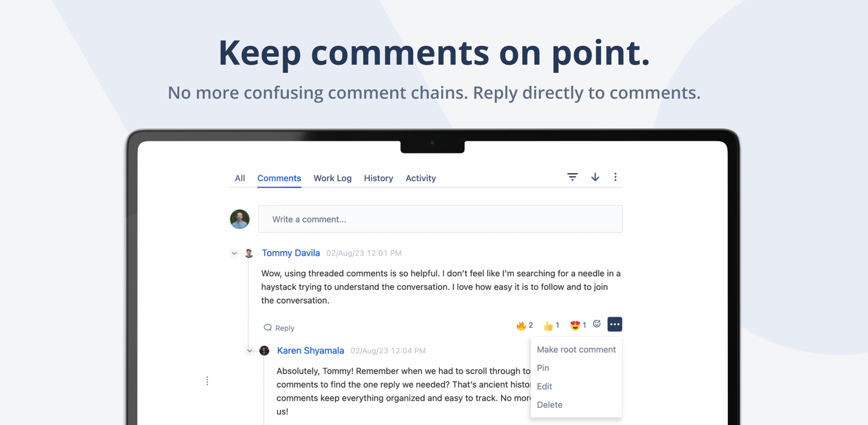Open the Activity tab
Screen dimensions: 868x425
421,178
